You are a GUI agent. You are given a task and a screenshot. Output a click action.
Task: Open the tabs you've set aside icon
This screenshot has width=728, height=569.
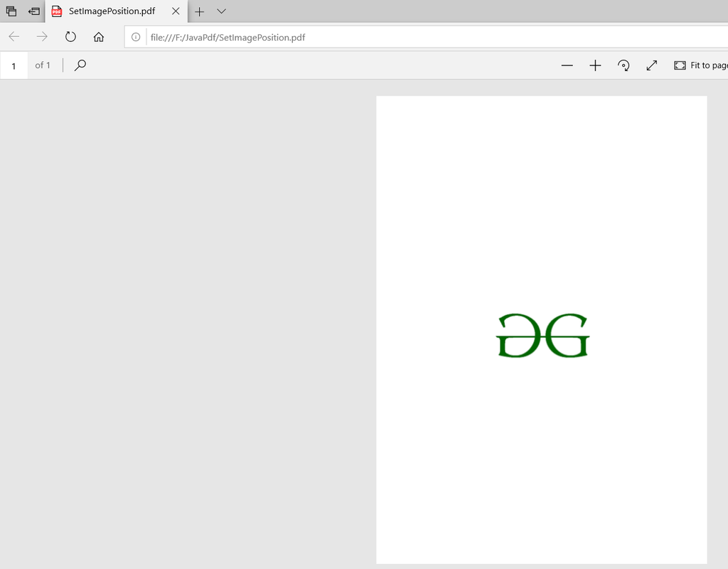11,11
